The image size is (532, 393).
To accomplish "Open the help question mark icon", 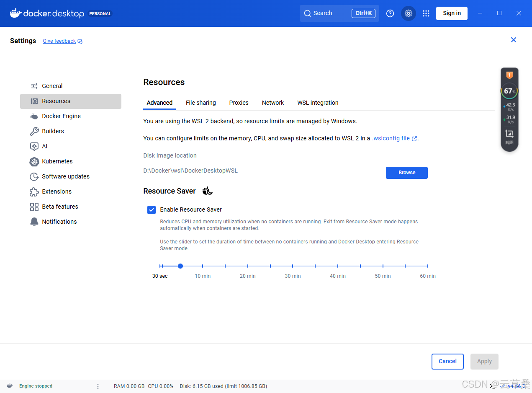I will pos(390,13).
